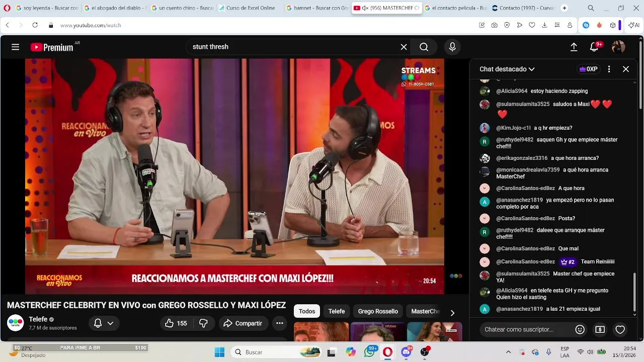This screenshot has height=362, width=644.
Task: Start voice search with the microphone
Action: pos(452,47)
